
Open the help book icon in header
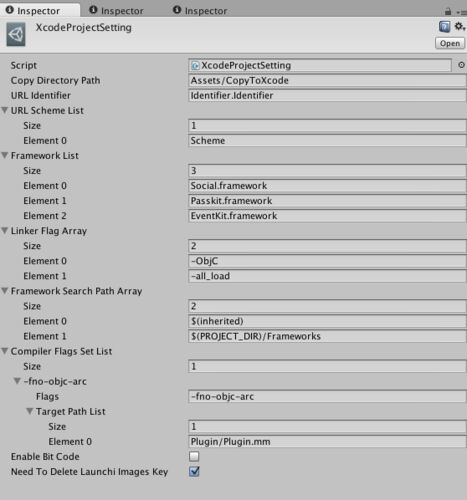point(444,27)
